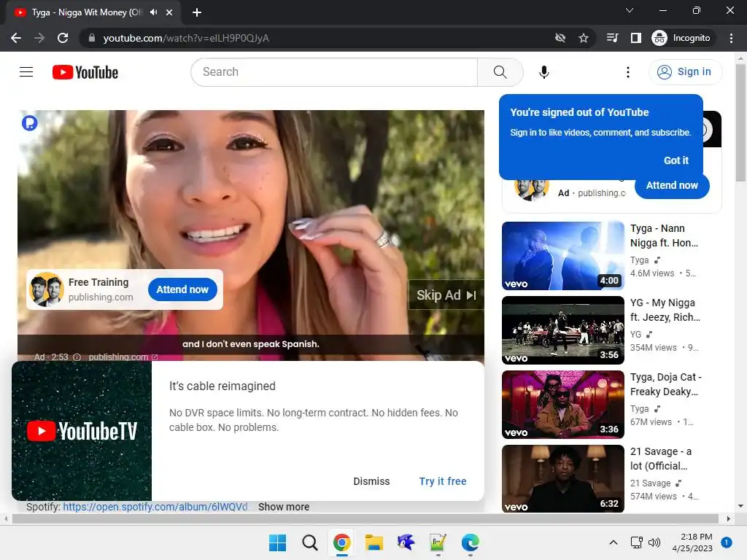The height and width of the screenshot is (560, 747).
Task: Close the Tyga YouTube tab
Action: (169, 12)
